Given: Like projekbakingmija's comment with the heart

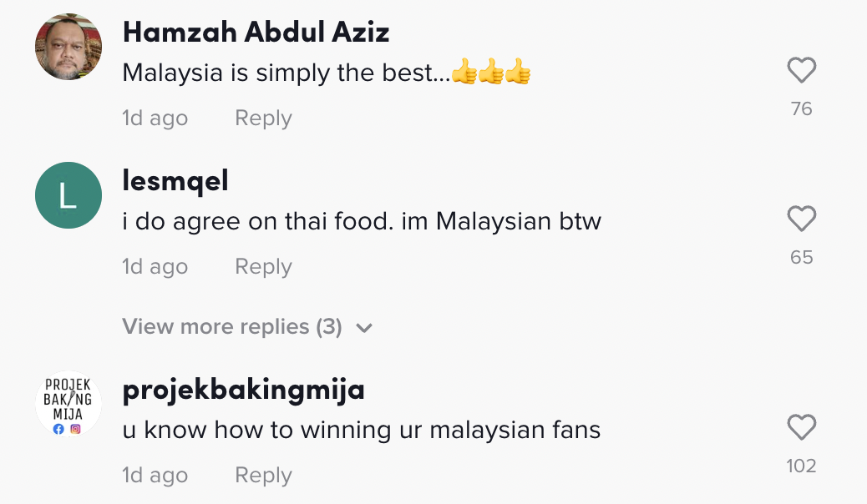Looking at the screenshot, I should click(801, 428).
